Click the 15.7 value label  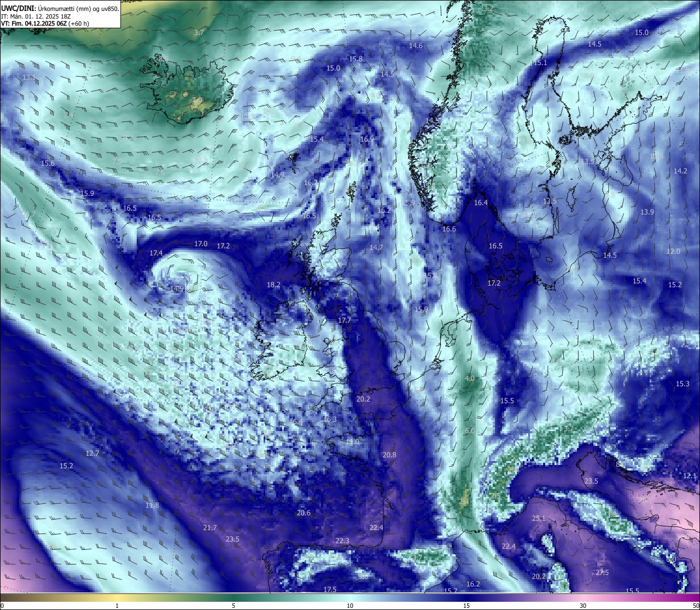(450, 590)
